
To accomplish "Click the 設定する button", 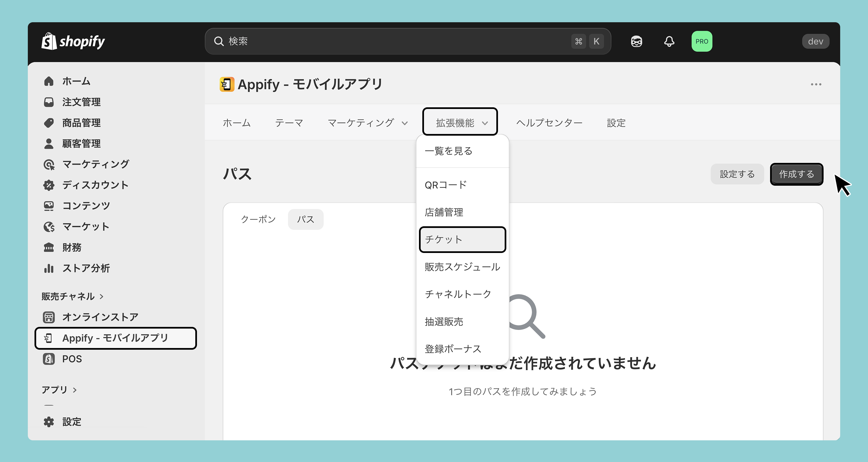I will [x=737, y=174].
